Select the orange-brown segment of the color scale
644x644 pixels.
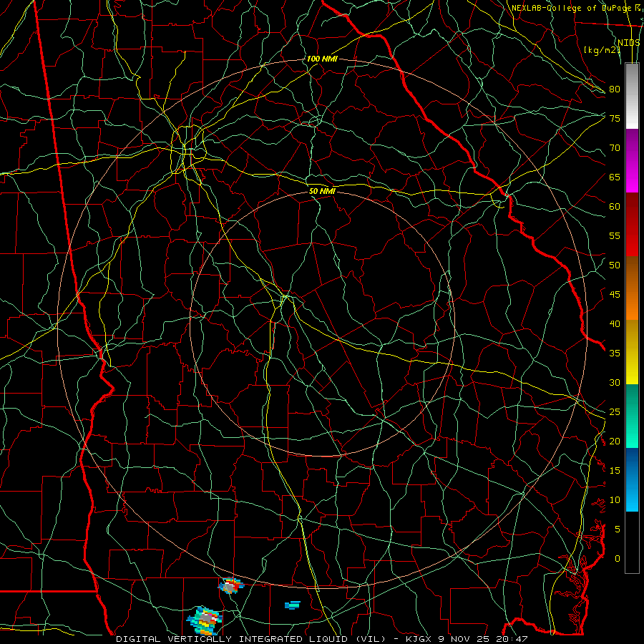pos(632,288)
